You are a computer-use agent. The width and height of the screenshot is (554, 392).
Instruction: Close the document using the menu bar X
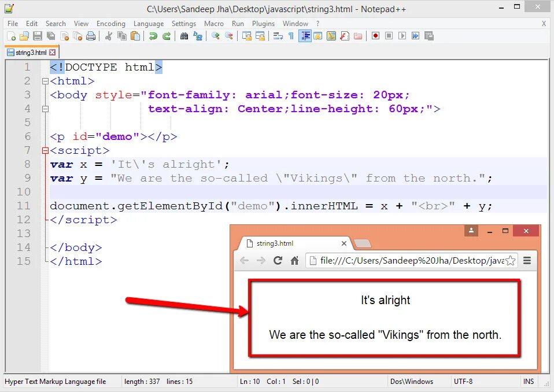pyautogui.click(x=544, y=23)
